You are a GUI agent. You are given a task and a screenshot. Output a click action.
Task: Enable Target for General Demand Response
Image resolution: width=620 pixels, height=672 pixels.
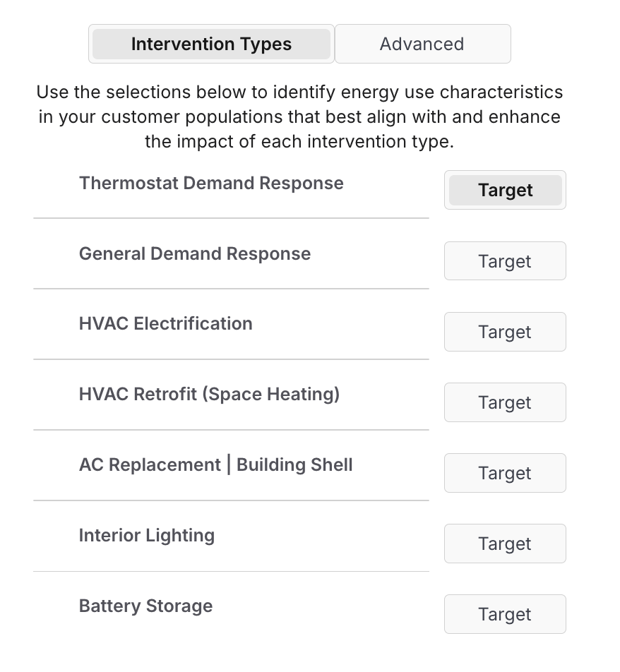click(x=505, y=261)
